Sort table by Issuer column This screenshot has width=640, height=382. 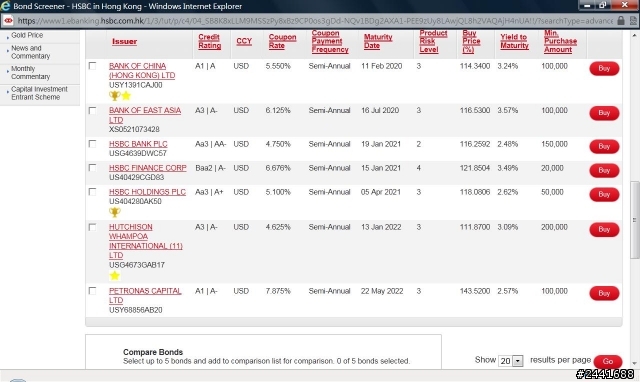click(x=124, y=41)
